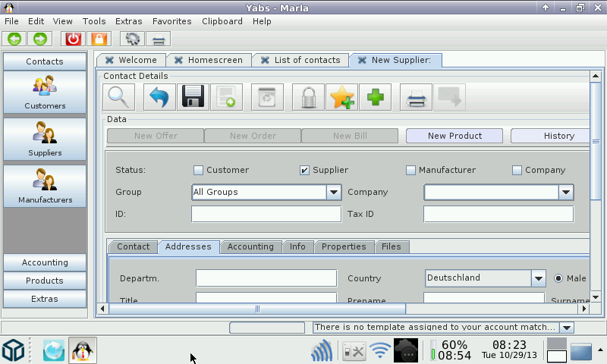Click the small printer icon in the top toolbar
Screen dimensions: 607x364
coord(159,39)
